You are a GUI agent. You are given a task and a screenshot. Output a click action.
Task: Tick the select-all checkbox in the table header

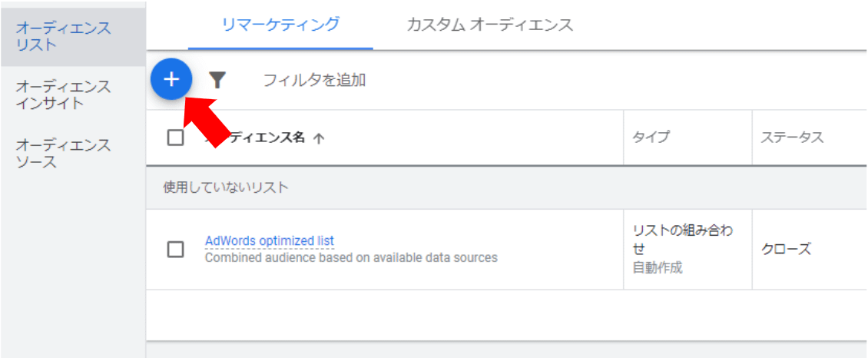tap(175, 138)
